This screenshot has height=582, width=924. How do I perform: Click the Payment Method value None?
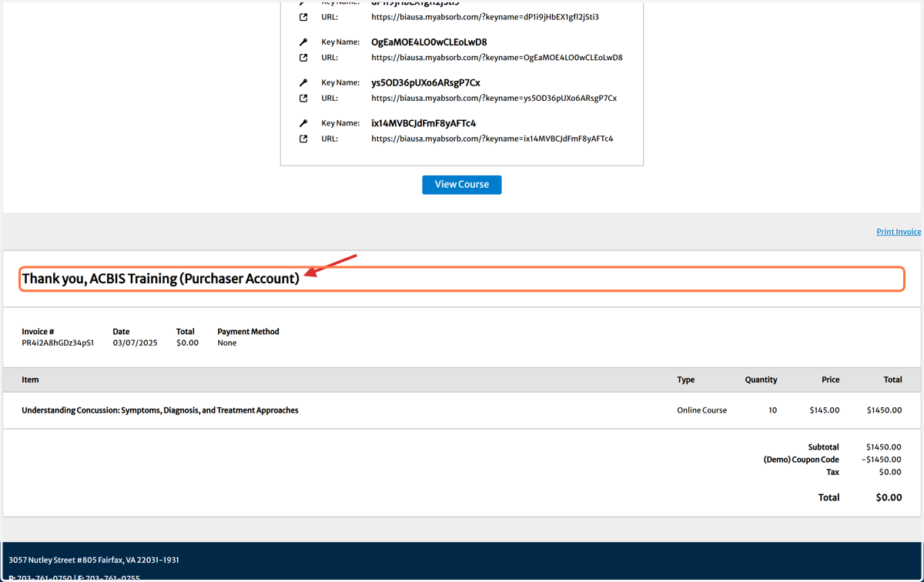click(x=227, y=343)
